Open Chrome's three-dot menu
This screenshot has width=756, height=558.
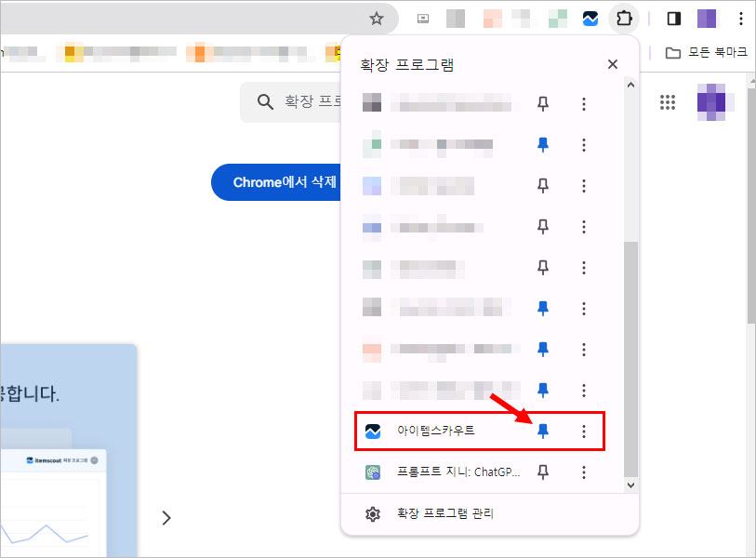click(x=740, y=18)
